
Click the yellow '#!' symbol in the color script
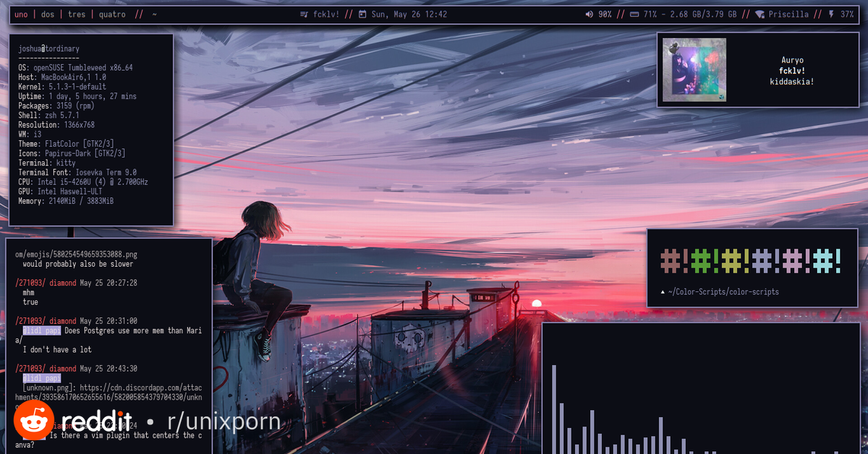pyautogui.click(x=736, y=260)
